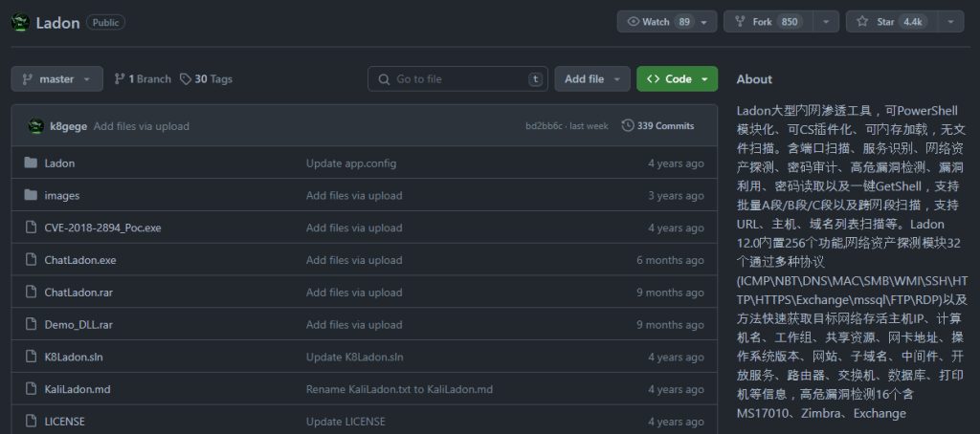Open the 30 Tags link
This screenshot has width=980, height=434.
(x=207, y=79)
